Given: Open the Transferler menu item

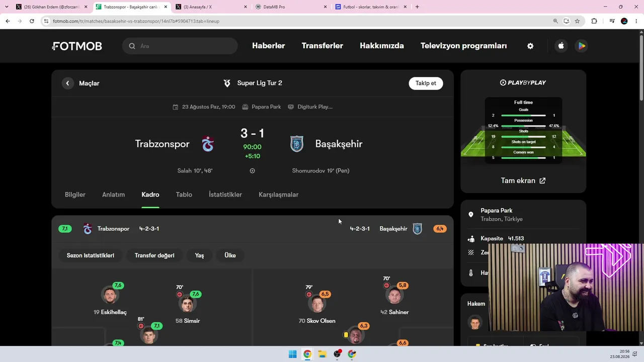Looking at the screenshot, I should click(x=323, y=46).
